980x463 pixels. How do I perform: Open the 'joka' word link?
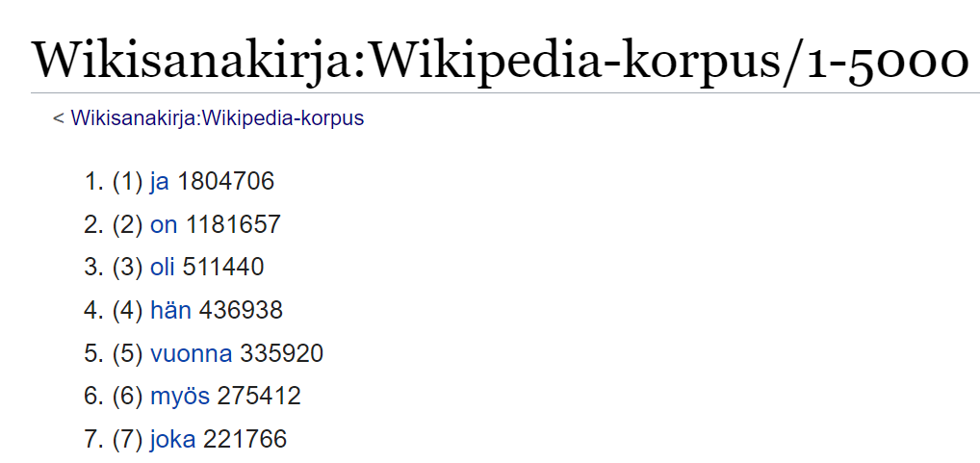(x=172, y=439)
